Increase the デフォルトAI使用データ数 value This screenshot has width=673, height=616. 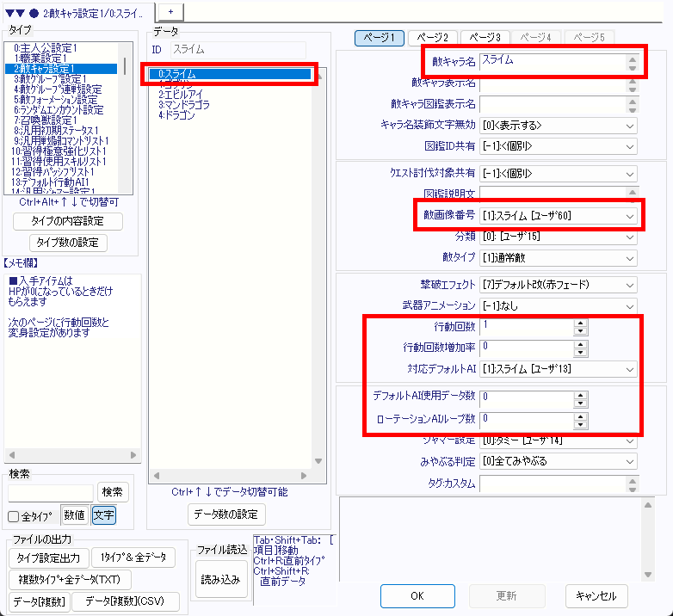pyautogui.click(x=581, y=393)
